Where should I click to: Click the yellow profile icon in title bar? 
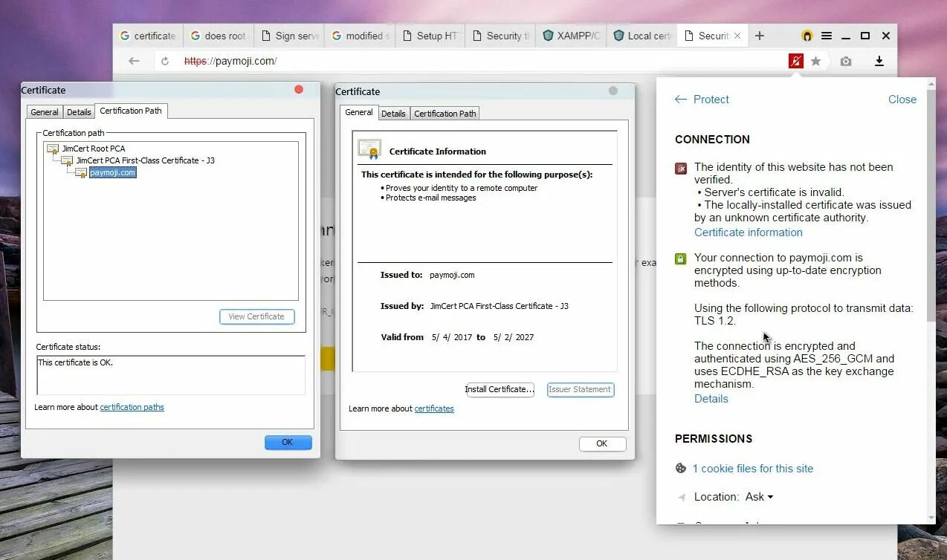point(807,36)
